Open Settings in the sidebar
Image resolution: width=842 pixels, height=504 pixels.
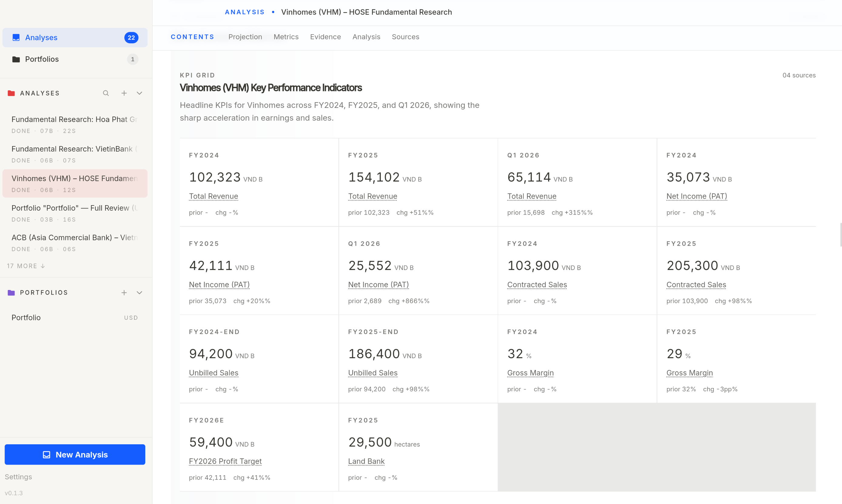(x=18, y=477)
